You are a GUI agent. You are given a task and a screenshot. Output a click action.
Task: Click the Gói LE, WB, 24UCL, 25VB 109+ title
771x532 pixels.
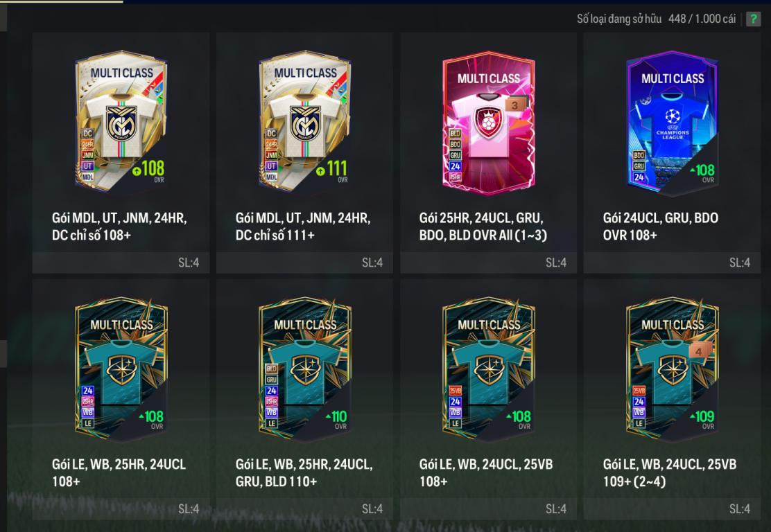pyautogui.click(x=670, y=472)
